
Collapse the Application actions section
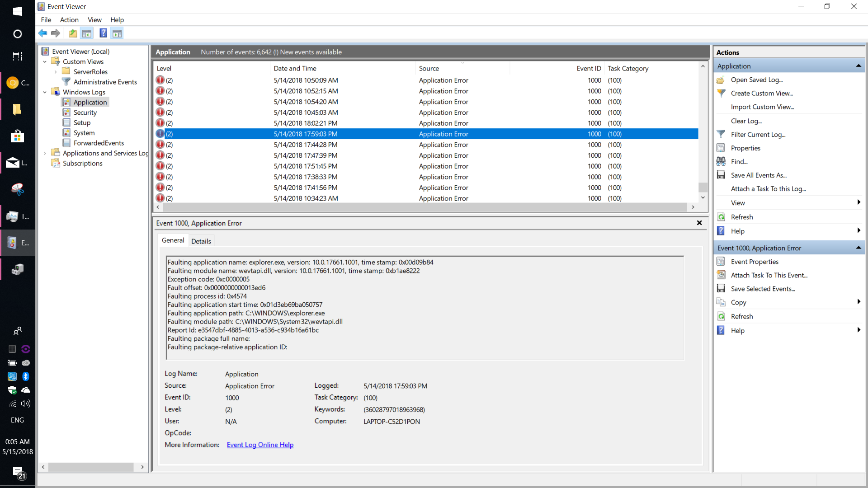[858, 66]
